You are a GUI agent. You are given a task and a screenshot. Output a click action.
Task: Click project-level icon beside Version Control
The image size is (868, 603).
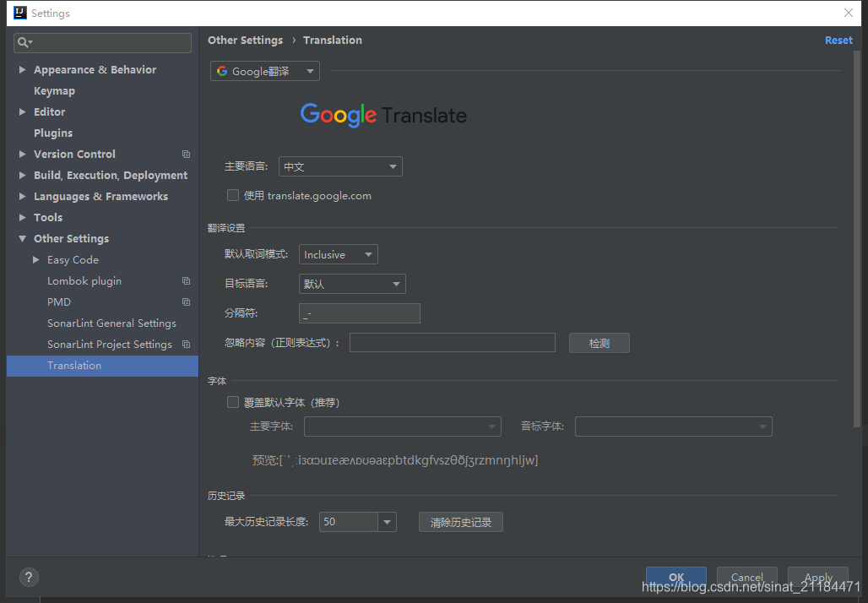[x=186, y=154]
